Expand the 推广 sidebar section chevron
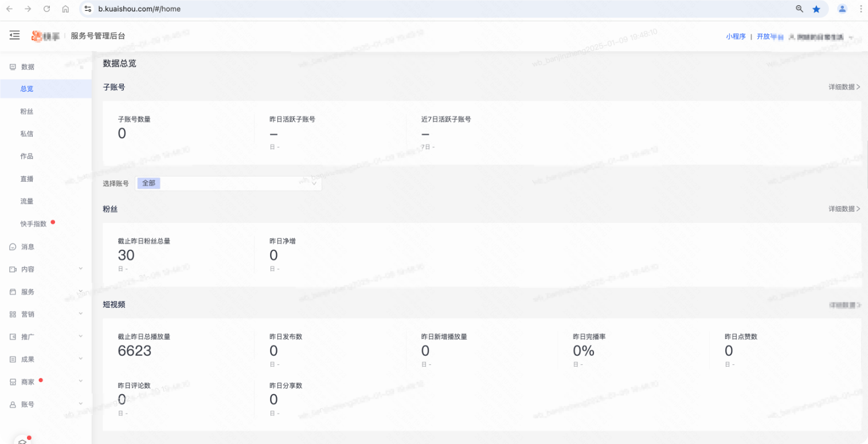 click(x=81, y=336)
